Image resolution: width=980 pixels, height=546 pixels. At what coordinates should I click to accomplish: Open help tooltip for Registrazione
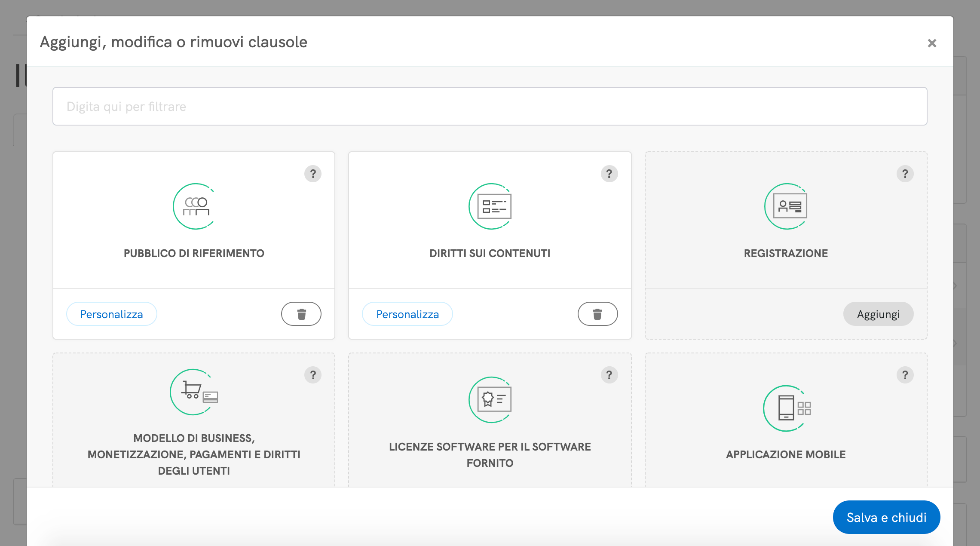905,174
